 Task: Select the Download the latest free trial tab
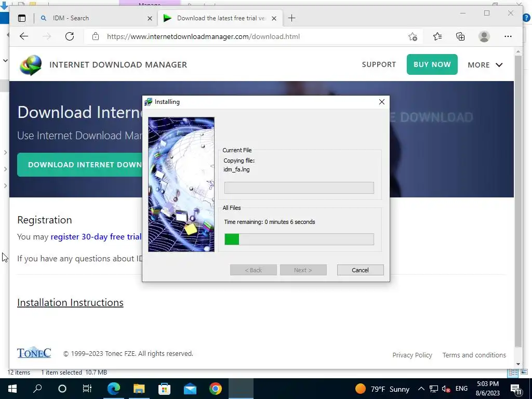[220, 18]
